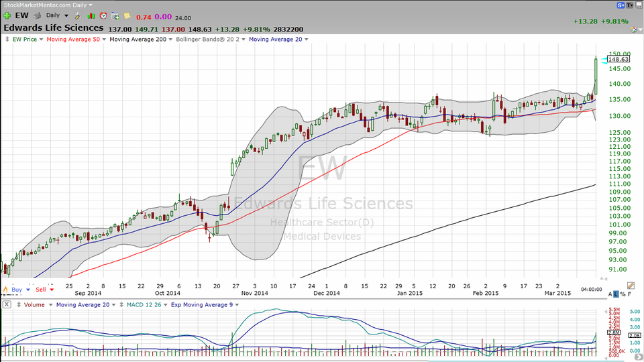Close the lower indicator pane with X
This screenshot has width=644, height=362.
7,304
